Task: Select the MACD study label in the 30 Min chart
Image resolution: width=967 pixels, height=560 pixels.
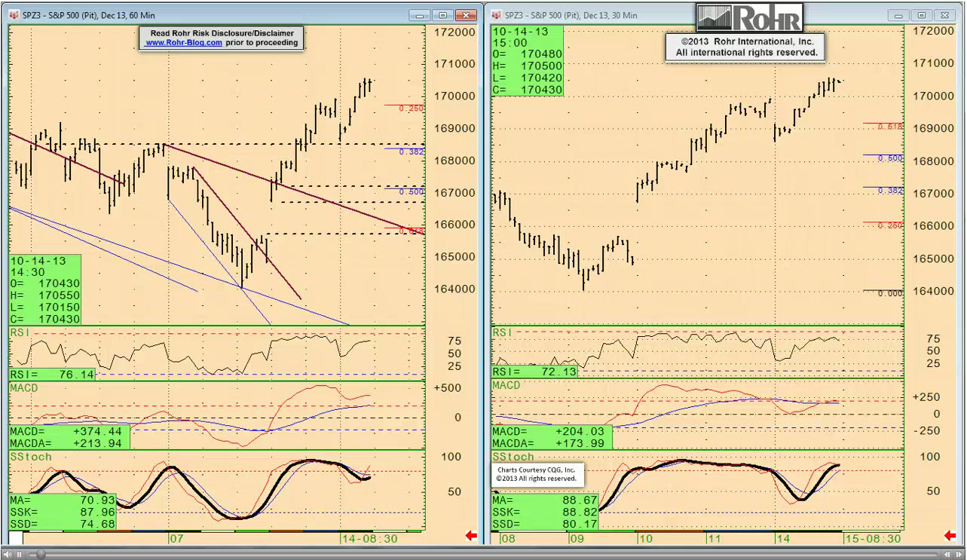Action: (506, 385)
